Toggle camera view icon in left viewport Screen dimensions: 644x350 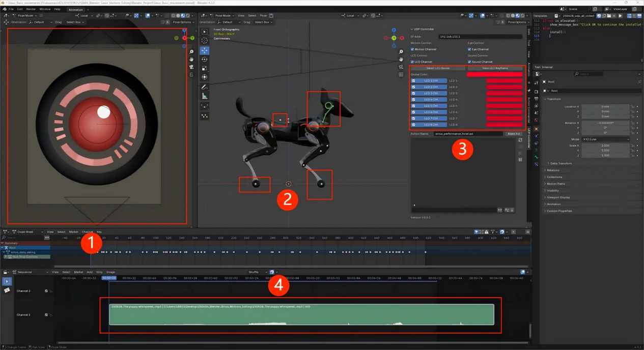pyautogui.click(x=191, y=67)
